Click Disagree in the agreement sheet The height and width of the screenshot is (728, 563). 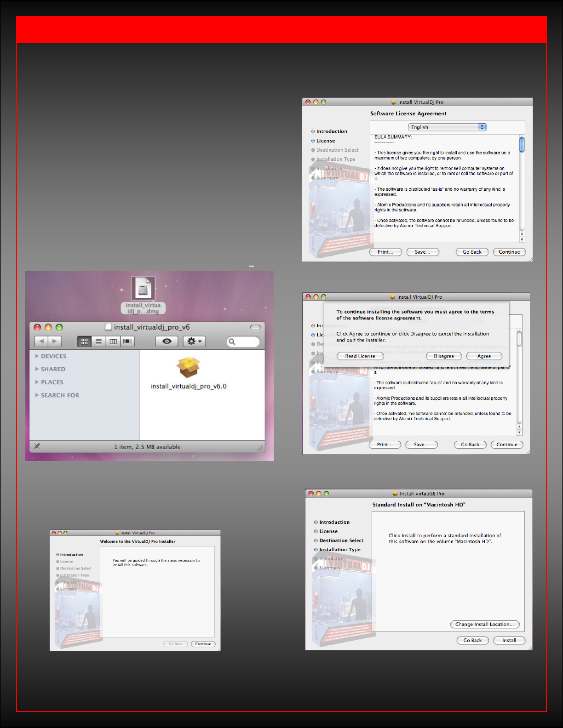pyautogui.click(x=444, y=356)
